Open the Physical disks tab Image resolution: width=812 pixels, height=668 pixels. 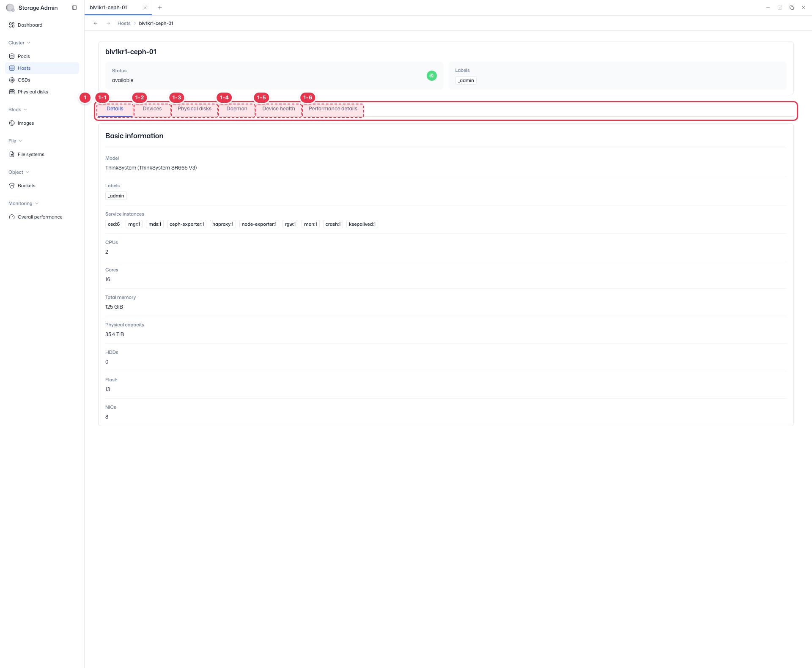(x=195, y=109)
